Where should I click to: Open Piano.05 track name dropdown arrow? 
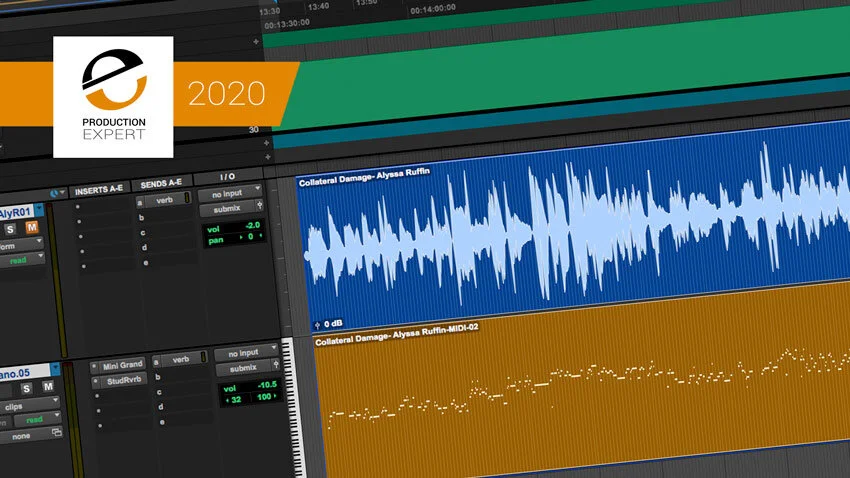(55, 369)
